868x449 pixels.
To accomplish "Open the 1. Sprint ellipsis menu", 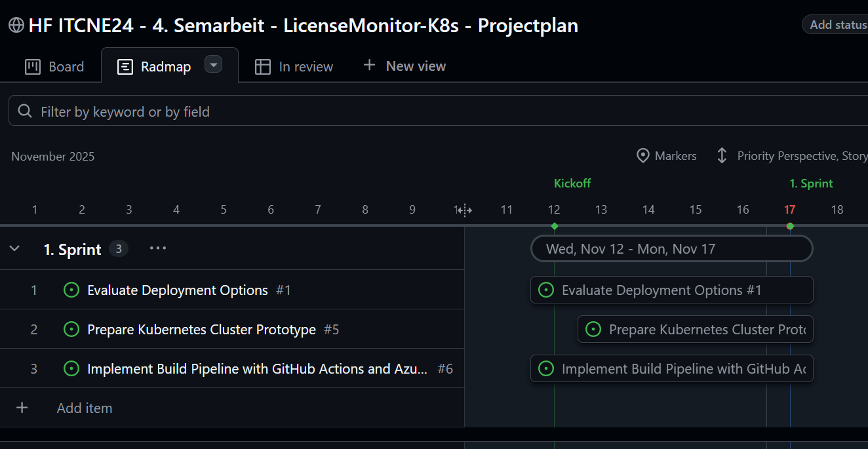I will coord(157,248).
